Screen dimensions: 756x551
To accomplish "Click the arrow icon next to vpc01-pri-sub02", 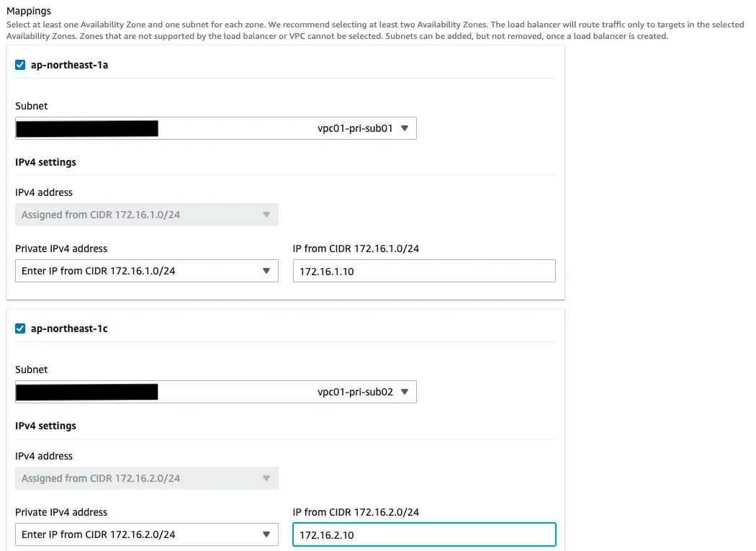I will click(405, 392).
